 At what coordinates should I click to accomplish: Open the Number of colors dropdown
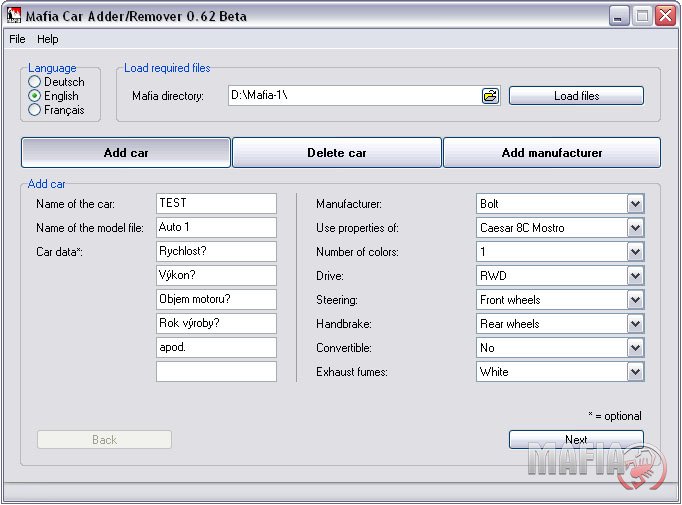coord(635,252)
